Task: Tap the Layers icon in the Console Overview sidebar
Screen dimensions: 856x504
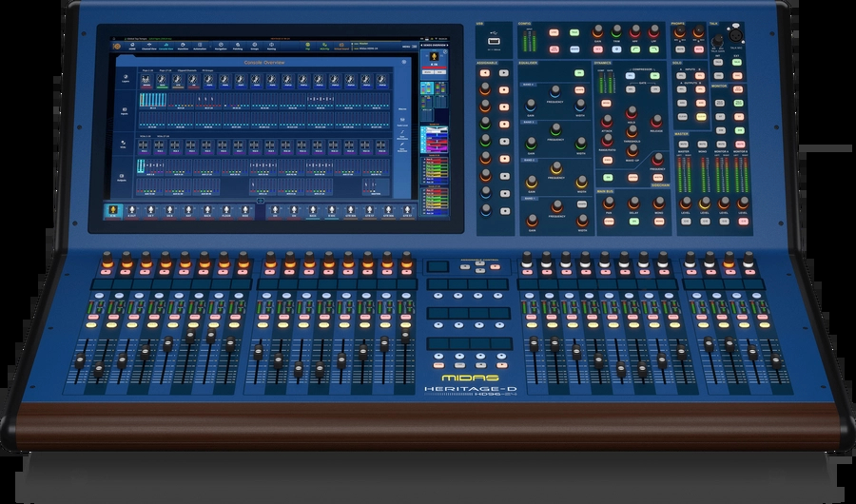Action: [x=126, y=79]
